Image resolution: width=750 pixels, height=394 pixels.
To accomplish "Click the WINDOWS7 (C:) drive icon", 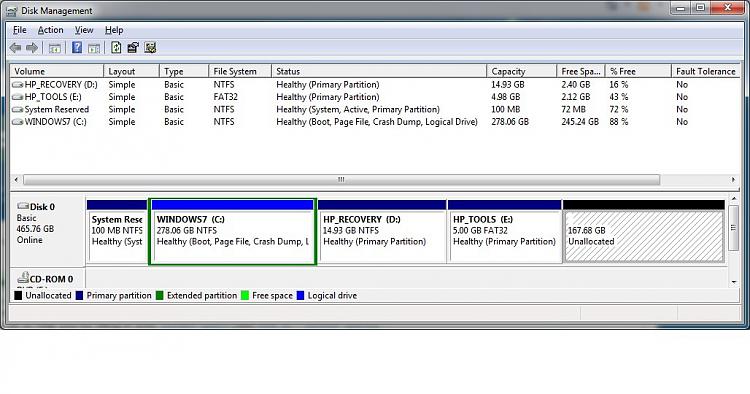I will (18, 122).
